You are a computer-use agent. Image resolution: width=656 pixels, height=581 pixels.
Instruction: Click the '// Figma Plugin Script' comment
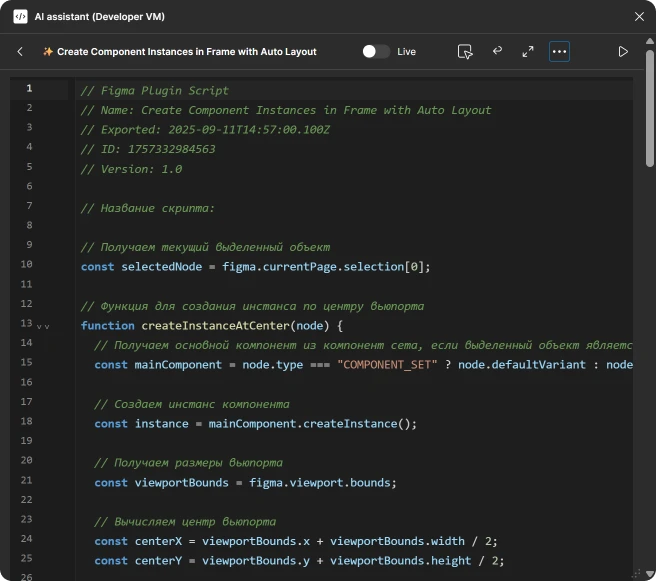(x=154, y=91)
